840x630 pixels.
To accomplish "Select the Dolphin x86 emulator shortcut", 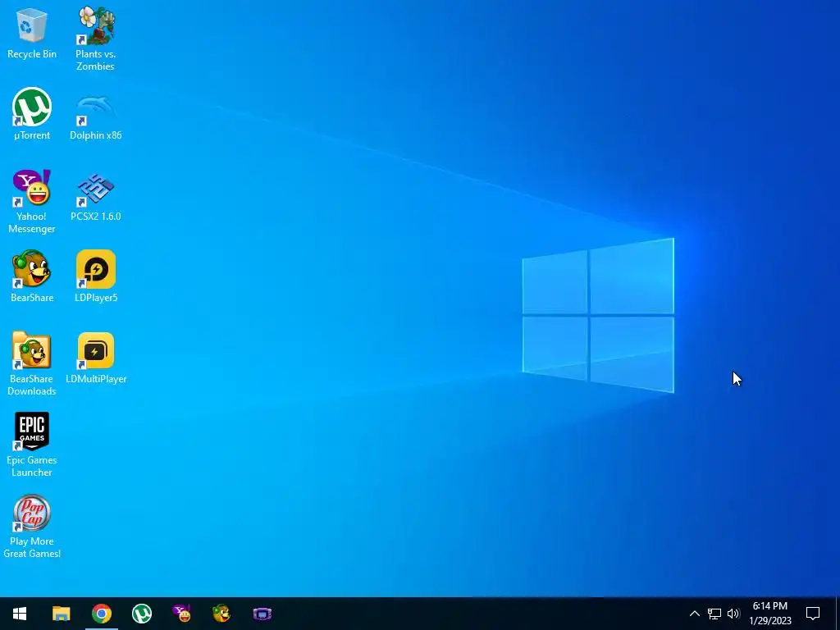I will point(95,116).
